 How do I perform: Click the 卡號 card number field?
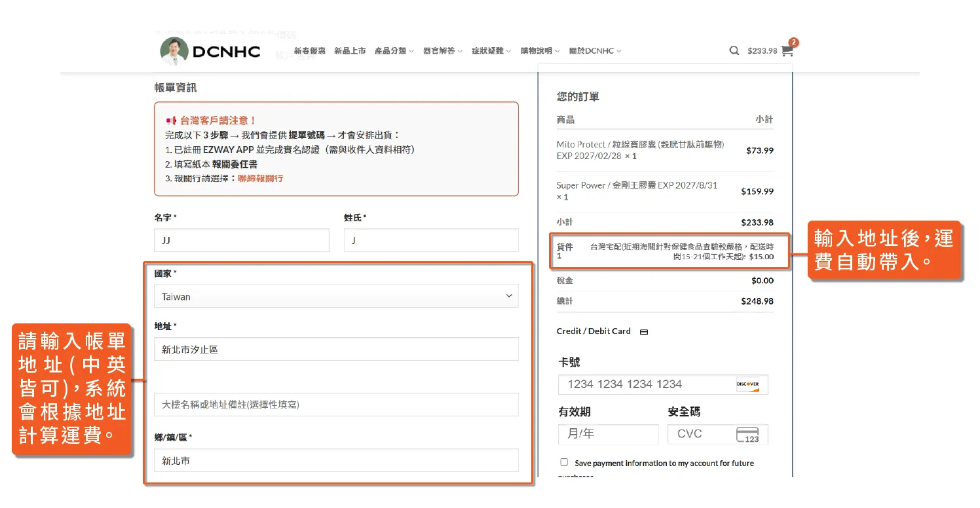[x=663, y=384]
